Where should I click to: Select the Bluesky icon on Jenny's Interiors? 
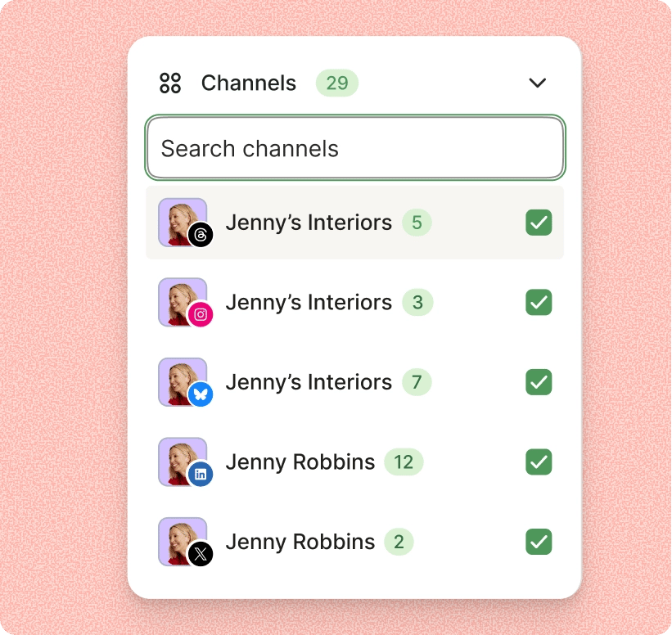[199, 394]
